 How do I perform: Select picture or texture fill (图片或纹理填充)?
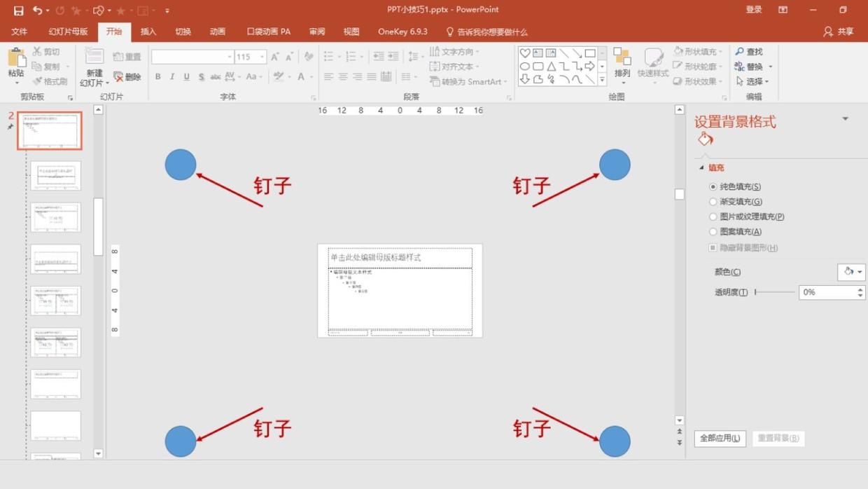click(713, 217)
